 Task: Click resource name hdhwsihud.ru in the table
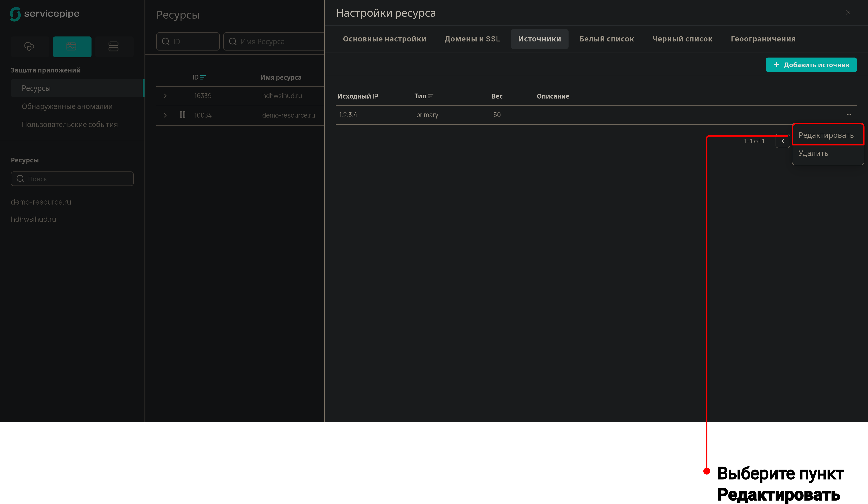pos(282,96)
